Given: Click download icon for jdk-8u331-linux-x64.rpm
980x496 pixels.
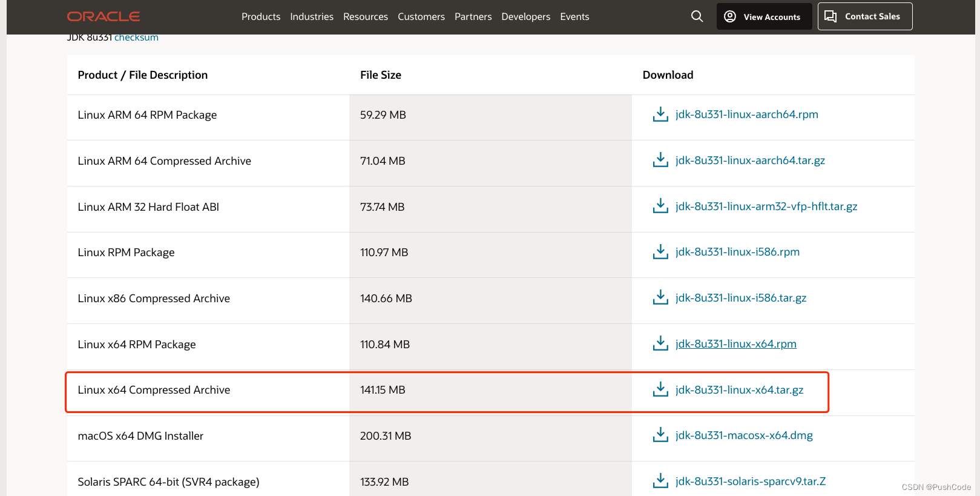Looking at the screenshot, I should [x=660, y=343].
